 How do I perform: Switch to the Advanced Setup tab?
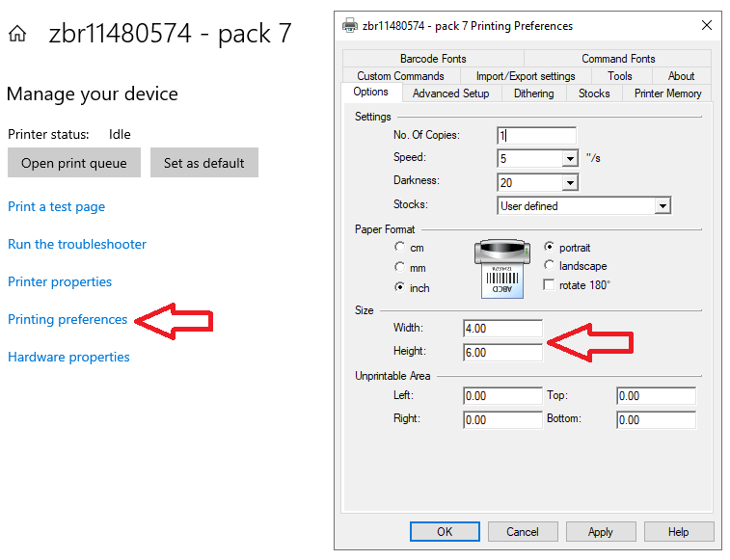tap(450, 93)
